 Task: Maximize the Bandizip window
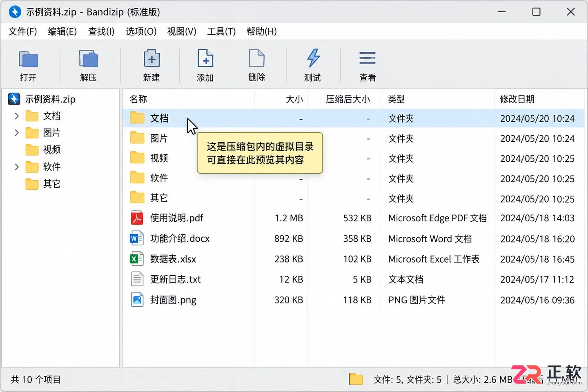click(537, 12)
